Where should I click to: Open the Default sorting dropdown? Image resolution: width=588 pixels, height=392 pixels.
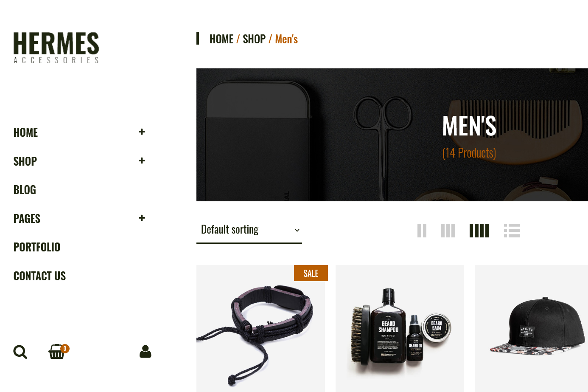click(249, 230)
